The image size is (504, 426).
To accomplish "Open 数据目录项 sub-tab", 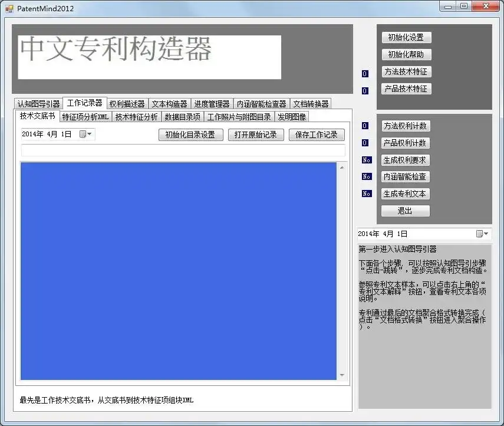I will pyautogui.click(x=183, y=117).
